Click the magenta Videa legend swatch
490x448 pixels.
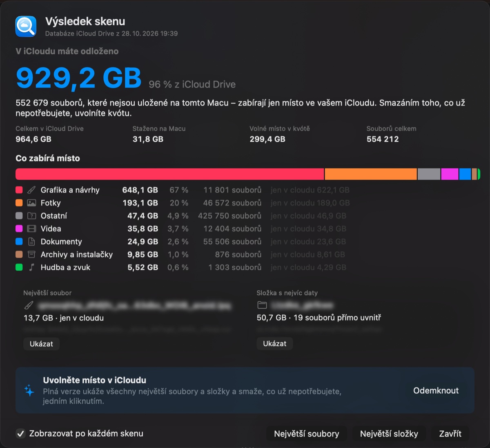[x=19, y=229]
